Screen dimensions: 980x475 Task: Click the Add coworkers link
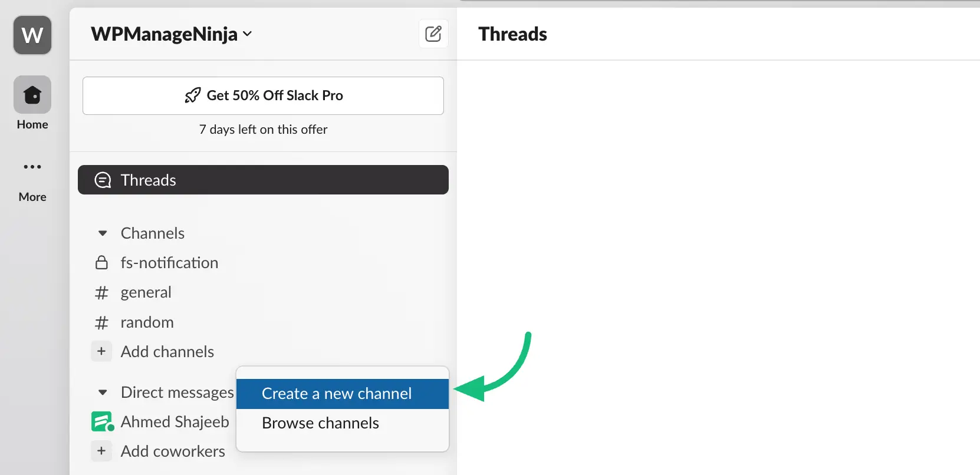click(173, 451)
